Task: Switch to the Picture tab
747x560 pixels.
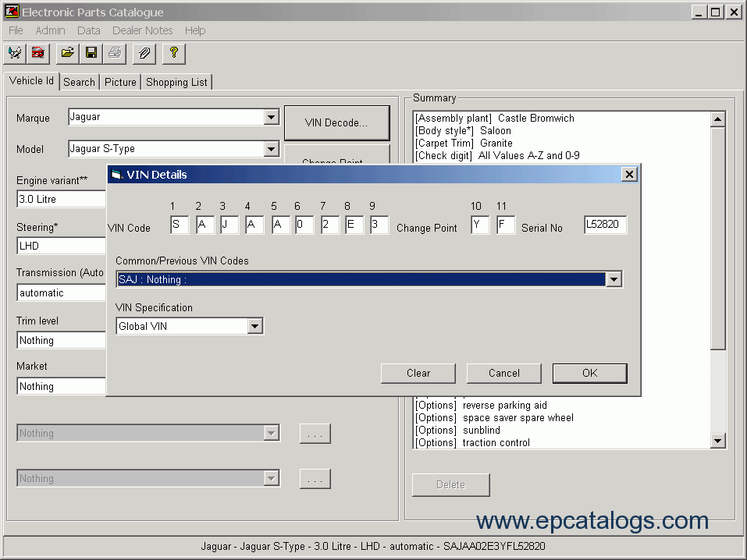Action: tap(120, 82)
